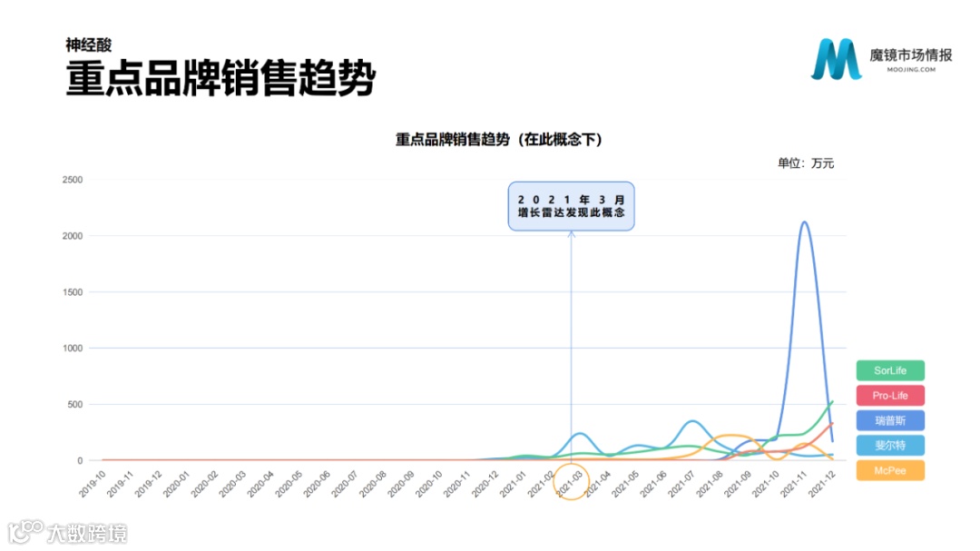Select the 单位：万元 unit label
This screenshot has width=980, height=551.
click(x=806, y=163)
